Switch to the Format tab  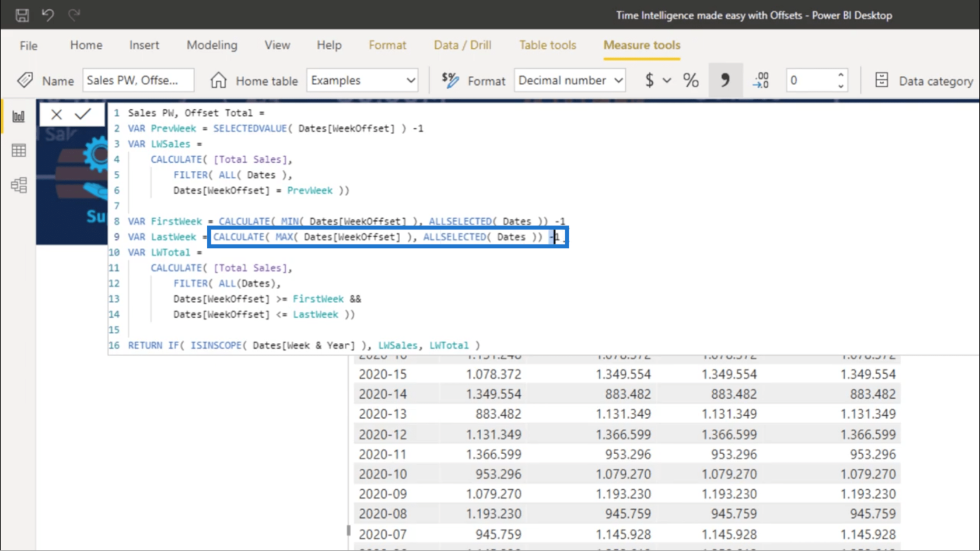(x=387, y=45)
